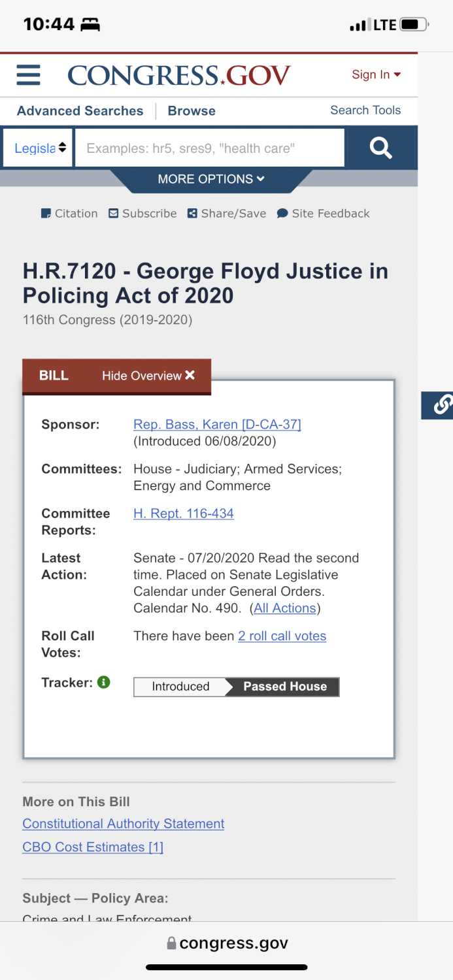Viewport: 453px width, 980px height.
Task: Focus the legislation search input field
Action: pos(210,148)
